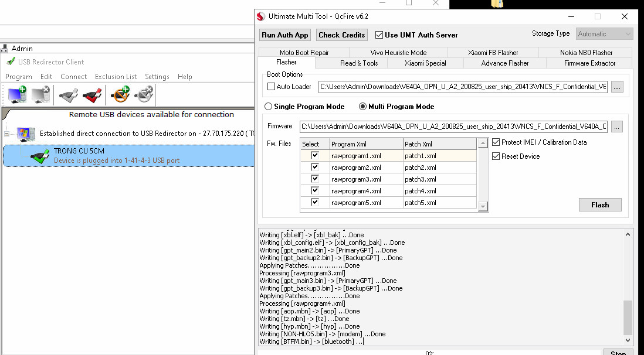
Task: Click the computer icon of the established connection
Action: point(25,134)
